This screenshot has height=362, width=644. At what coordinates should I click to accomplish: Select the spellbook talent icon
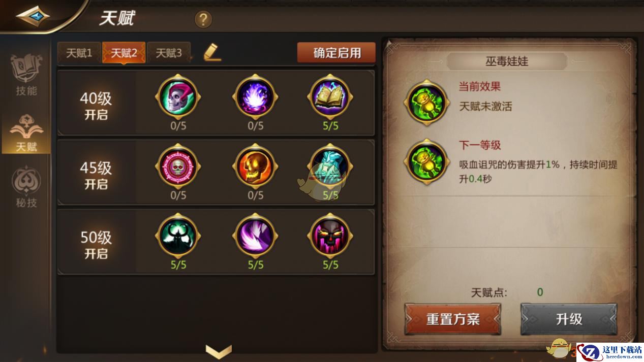[330, 96]
